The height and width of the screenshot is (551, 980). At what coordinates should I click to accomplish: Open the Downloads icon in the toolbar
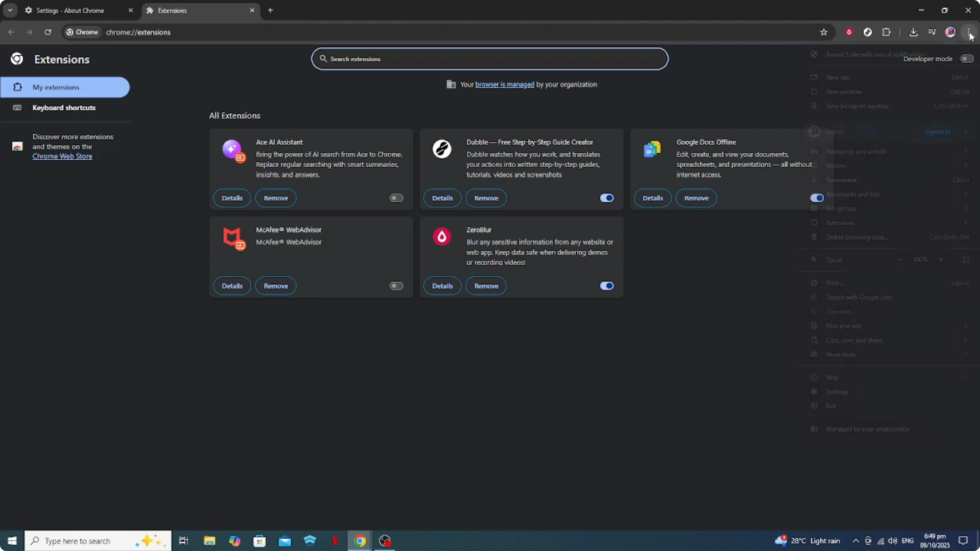914,32
